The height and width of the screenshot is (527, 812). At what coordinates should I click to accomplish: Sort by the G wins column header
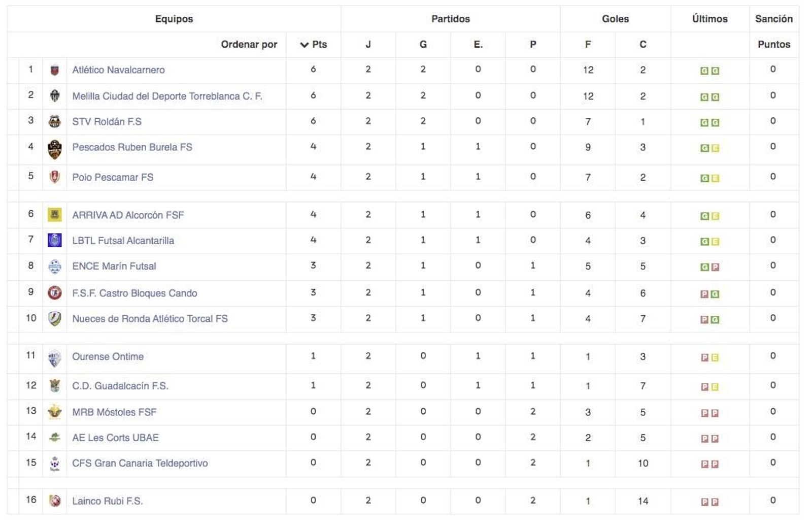pyautogui.click(x=423, y=45)
